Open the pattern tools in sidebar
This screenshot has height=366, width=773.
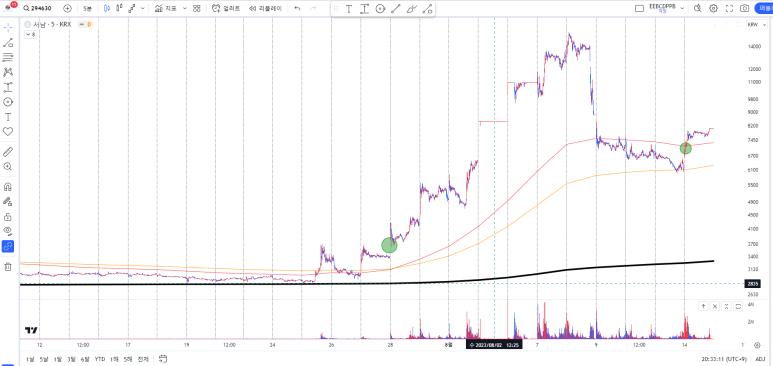pyautogui.click(x=8, y=73)
